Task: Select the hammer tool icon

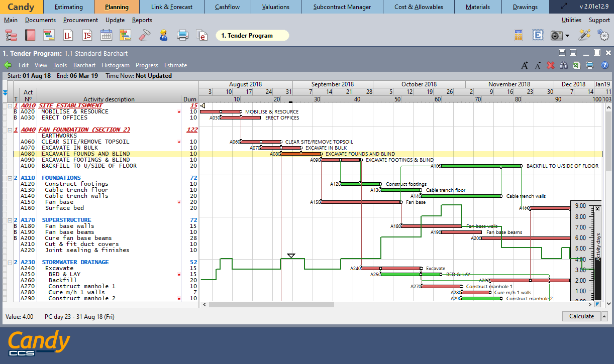Action: click(x=145, y=35)
